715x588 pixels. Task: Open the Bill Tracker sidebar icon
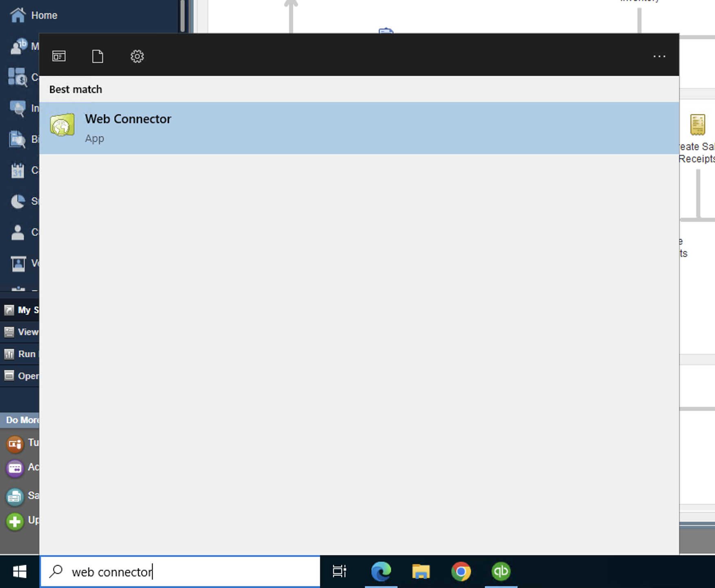(18, 139)
